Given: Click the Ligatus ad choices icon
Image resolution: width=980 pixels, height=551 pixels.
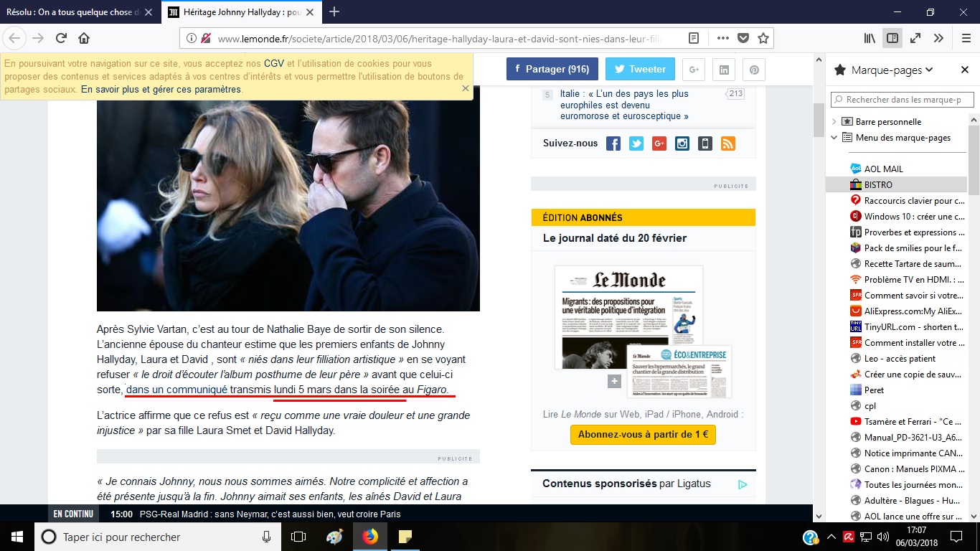Looking at the screenshot, I should (x=743, y=484).
